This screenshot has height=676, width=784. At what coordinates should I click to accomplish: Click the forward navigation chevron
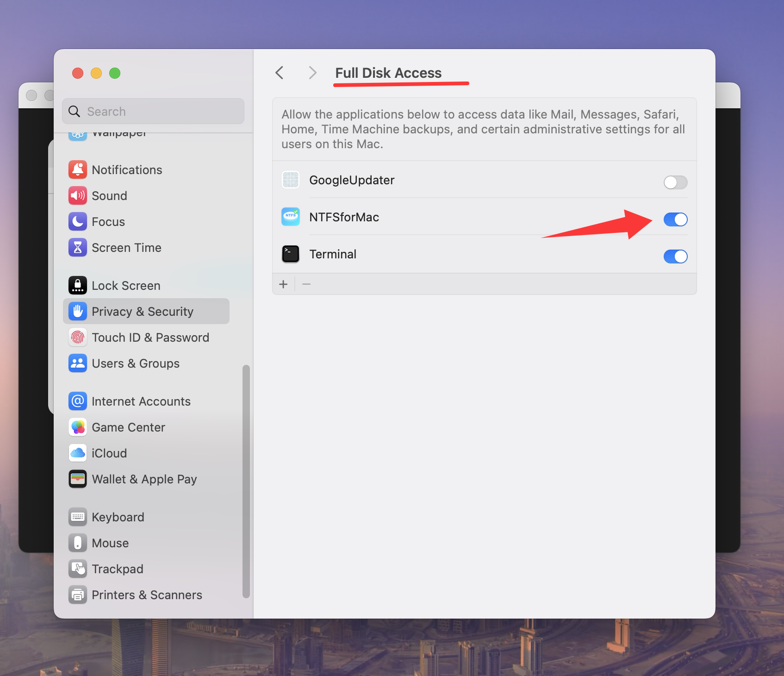pos(312,73)
